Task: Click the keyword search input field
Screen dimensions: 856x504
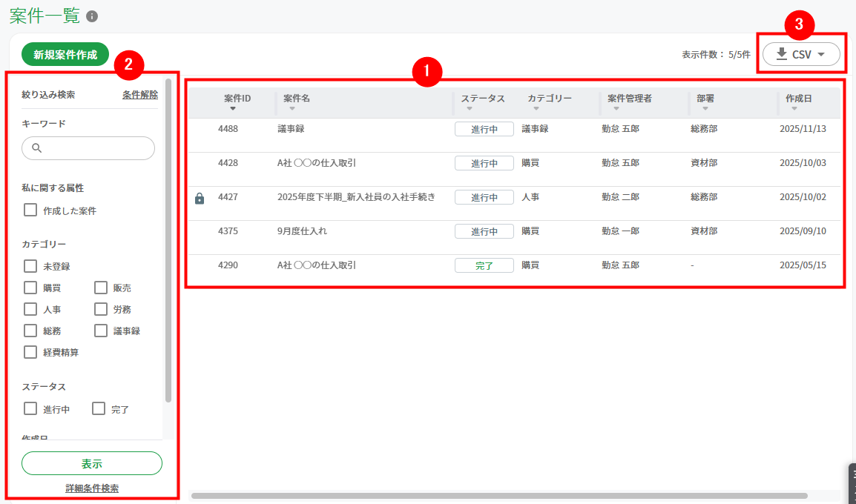Action: (x=88, y=148)
